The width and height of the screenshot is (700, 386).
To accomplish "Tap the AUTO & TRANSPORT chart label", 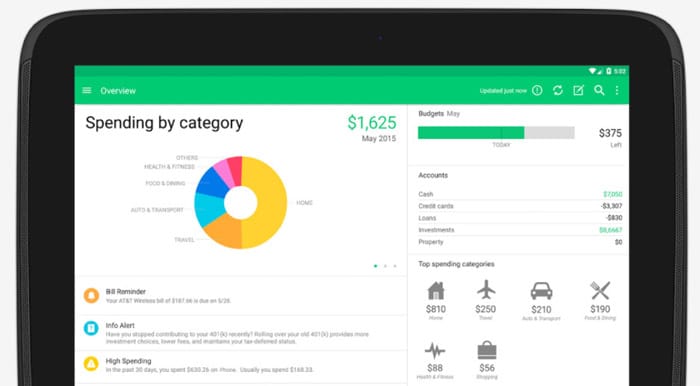I will (x=157, y=210).
